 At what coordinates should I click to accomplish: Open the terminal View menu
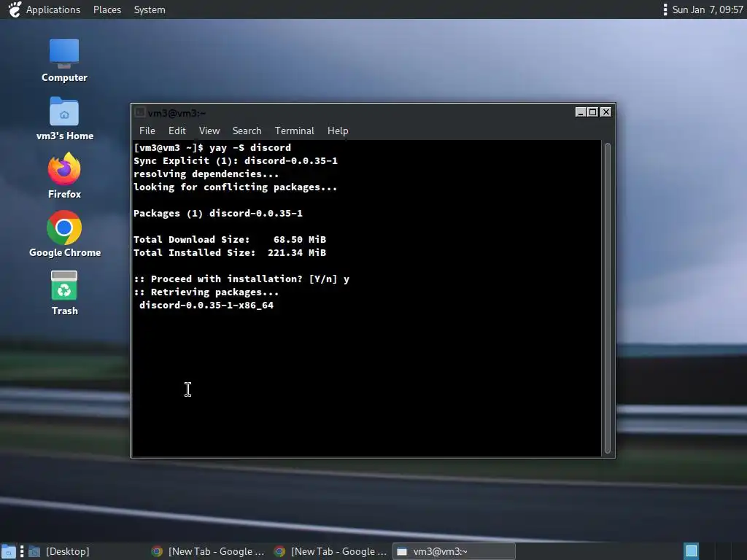tap(209, 131)
